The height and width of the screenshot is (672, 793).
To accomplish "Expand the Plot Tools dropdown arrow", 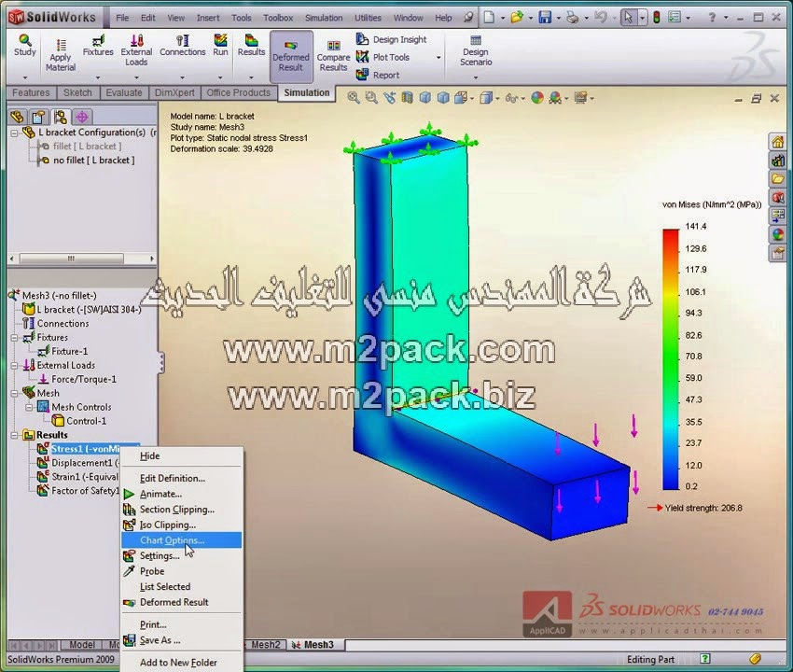I will (438, 58).
